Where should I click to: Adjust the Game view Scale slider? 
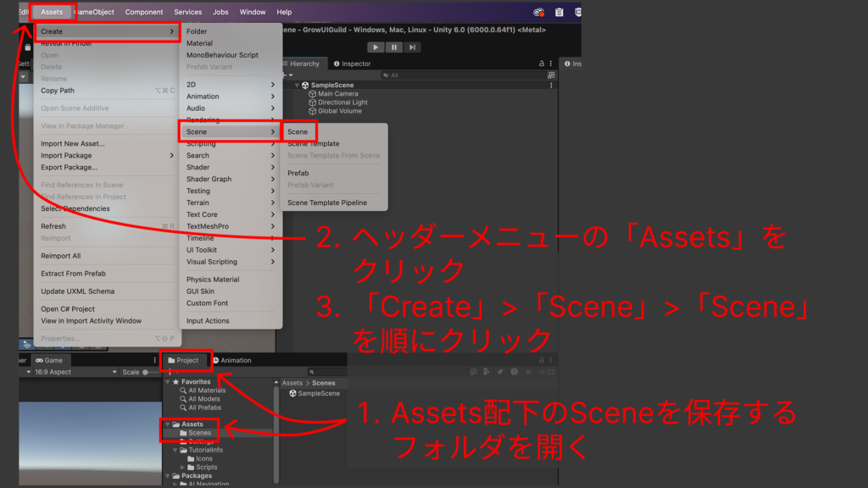(147, 372)
